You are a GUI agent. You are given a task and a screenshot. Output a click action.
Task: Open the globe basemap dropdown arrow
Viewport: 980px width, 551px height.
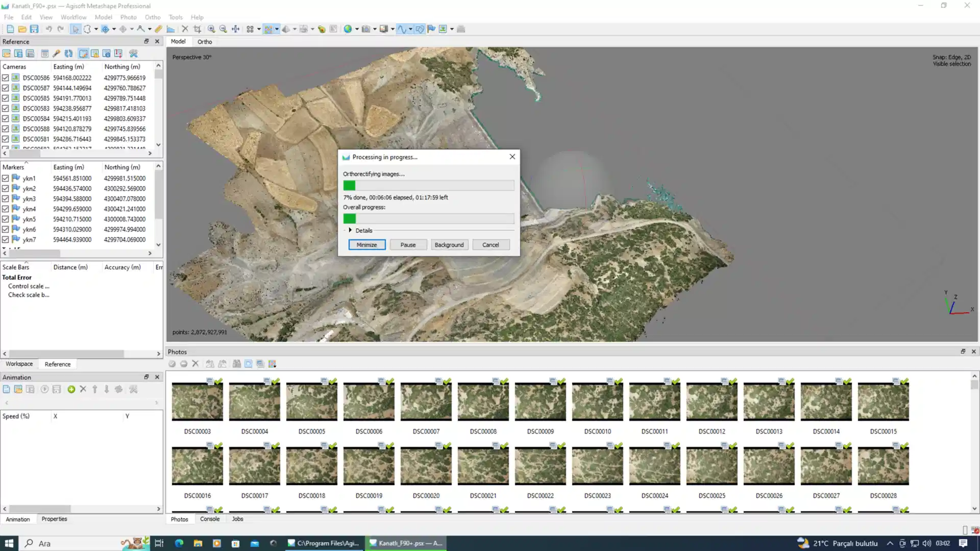[x=357, y=29]
